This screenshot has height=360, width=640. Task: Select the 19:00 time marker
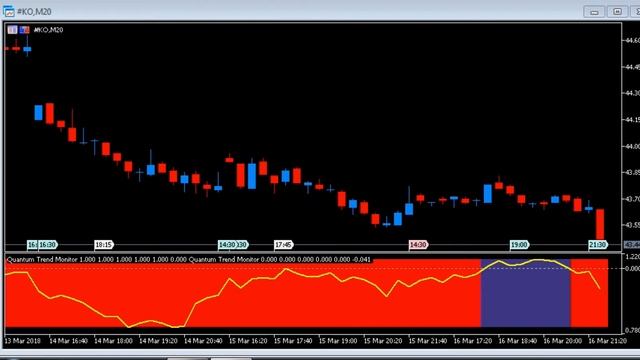(519, 245)
